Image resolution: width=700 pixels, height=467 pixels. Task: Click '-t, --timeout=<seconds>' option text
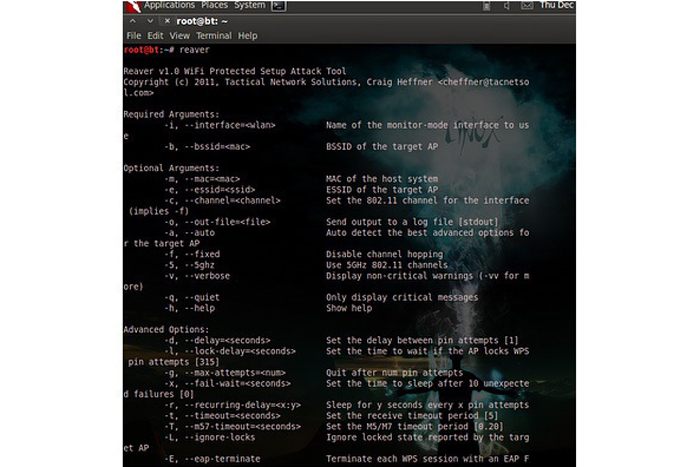222,416
